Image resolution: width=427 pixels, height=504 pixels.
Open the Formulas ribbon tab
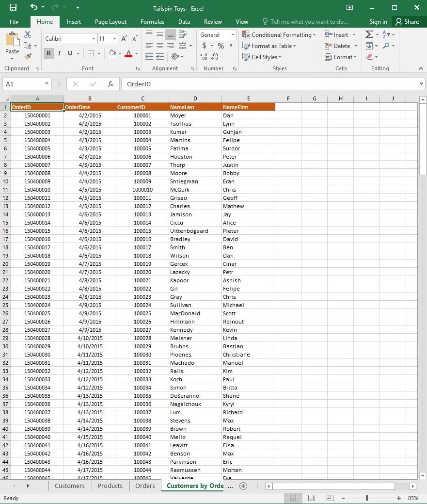[x=152, y=22]
